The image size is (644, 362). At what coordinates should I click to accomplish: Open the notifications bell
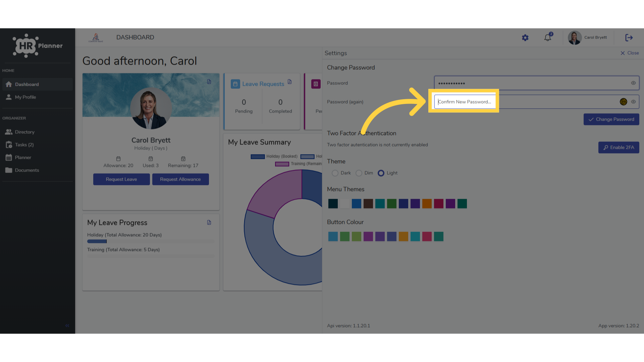coord(548,37)
